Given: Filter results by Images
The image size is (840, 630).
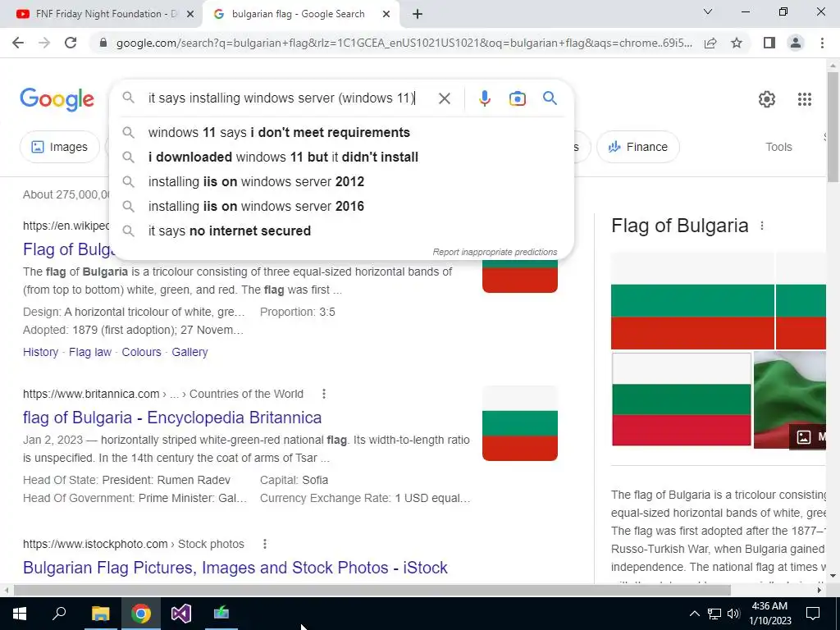Looking at the screenshot, I should pyautogui.click(x=59, y=147).
